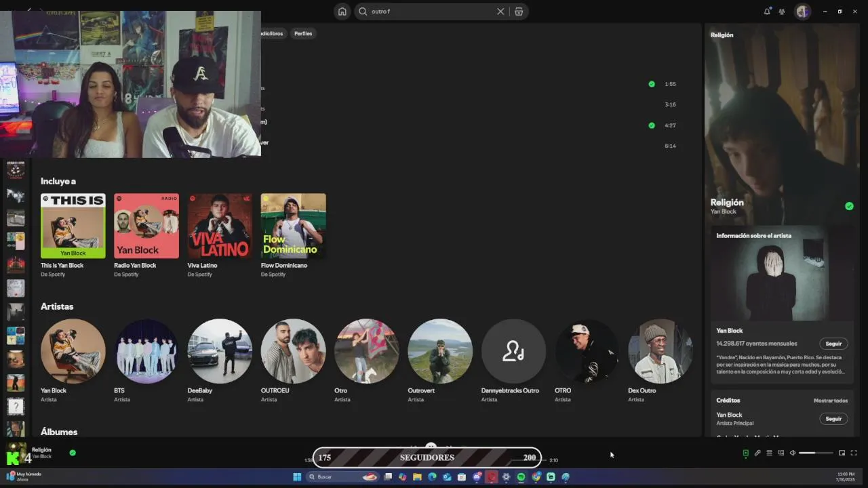Open the mini player icon
Screen dimensions: 868x488
coord(842,453)
